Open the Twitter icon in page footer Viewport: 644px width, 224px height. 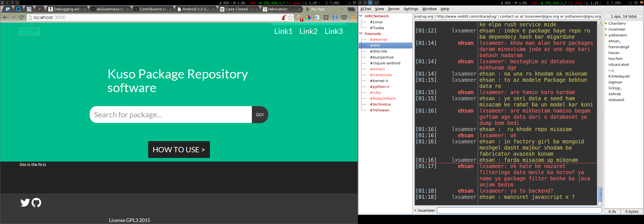(25, 202)
